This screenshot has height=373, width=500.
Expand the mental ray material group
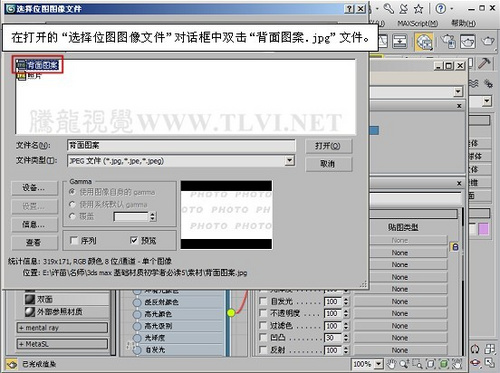pyautogui.click(x=62, y=328)
